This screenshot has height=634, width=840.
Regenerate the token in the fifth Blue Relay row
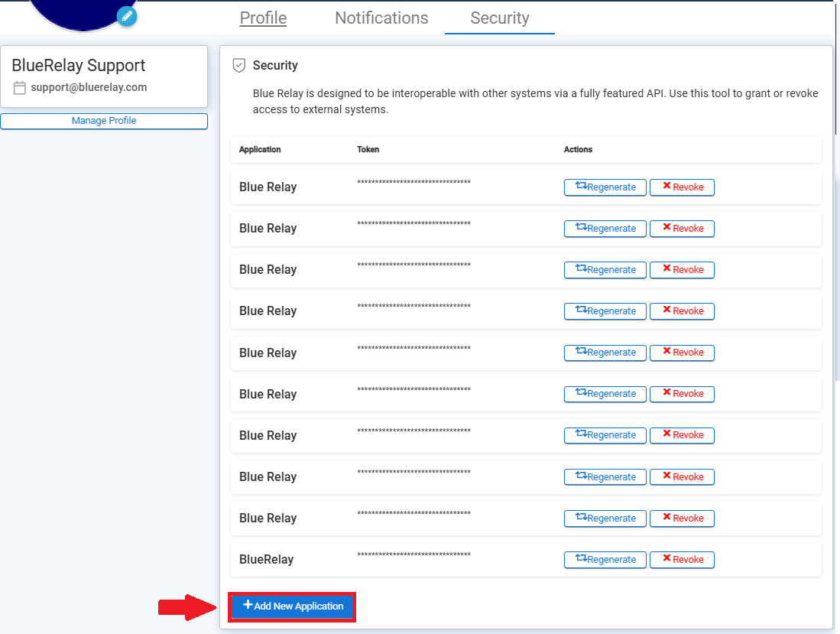pyautogui.click(x=605, y=353)
